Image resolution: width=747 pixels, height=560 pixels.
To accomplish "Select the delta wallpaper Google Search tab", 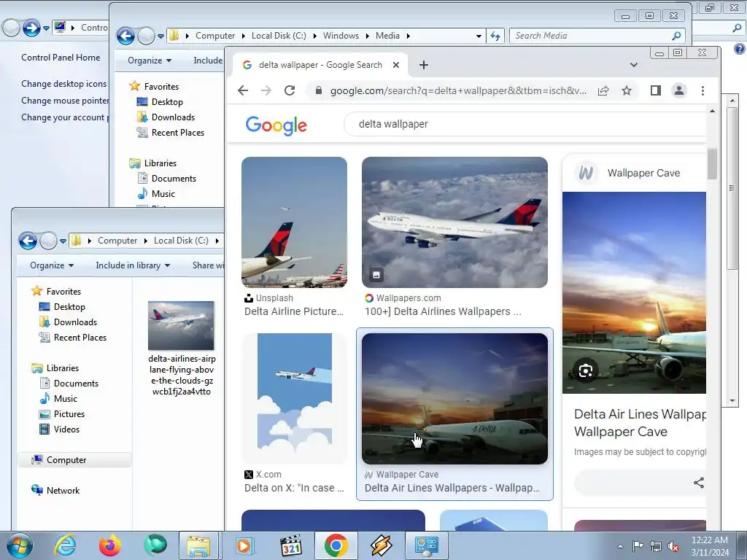I will (x=320, y=65).
